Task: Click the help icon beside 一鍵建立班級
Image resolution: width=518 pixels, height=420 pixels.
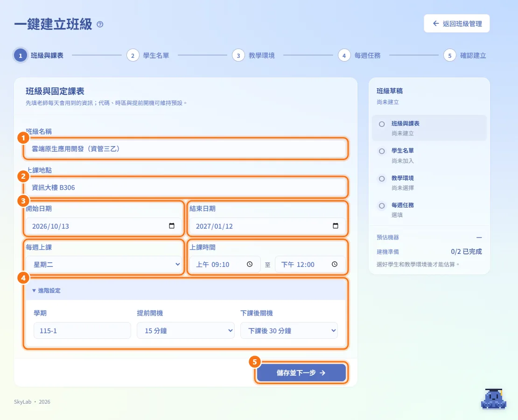Action: 100,24
